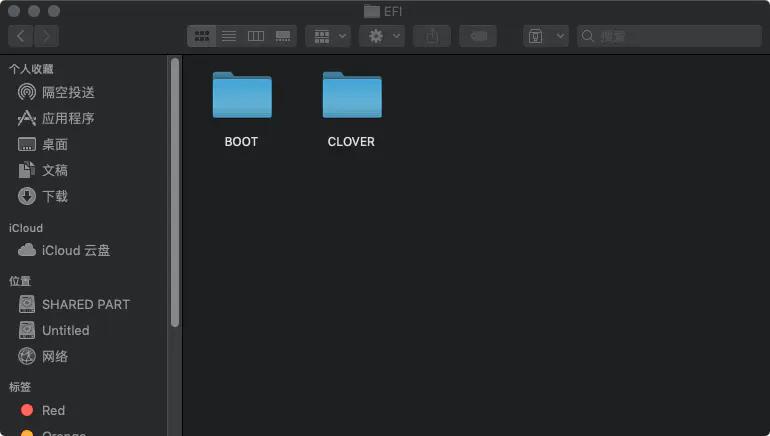This screenshot has height=436, width=770.
Task: Open the drive utility toolbar dropdown
Action: tap(546, 36)
